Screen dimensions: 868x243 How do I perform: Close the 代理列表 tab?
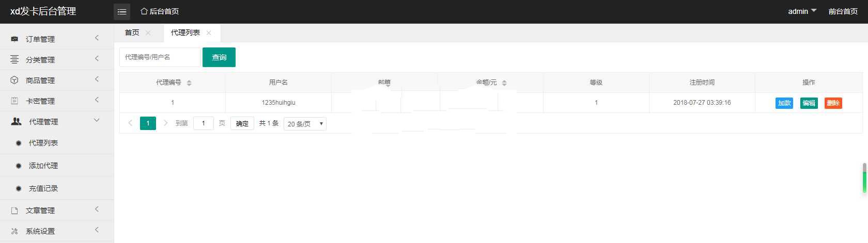pyautogui.click(x=209, y=33)
